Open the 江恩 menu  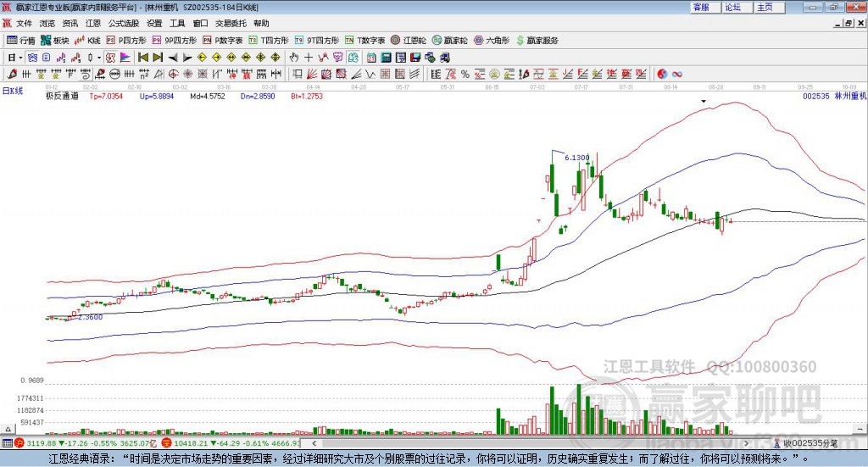pyautogui.click(x=93, y=23)
